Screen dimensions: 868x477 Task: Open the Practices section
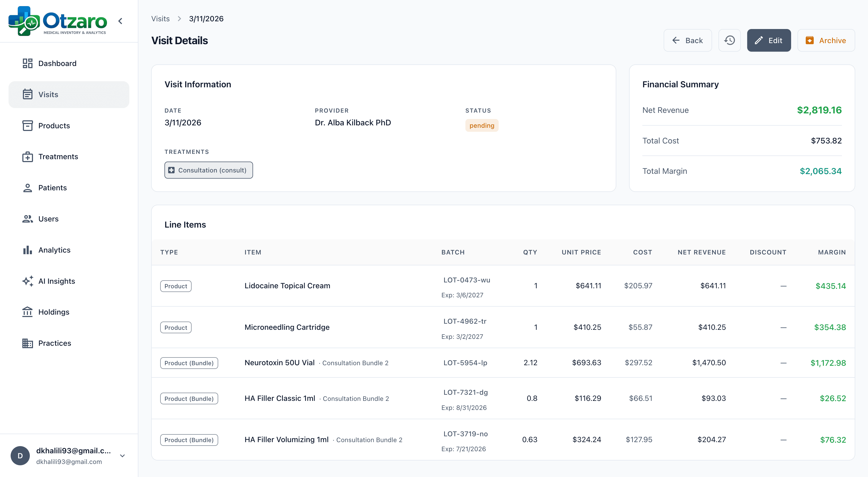point(55,343)
